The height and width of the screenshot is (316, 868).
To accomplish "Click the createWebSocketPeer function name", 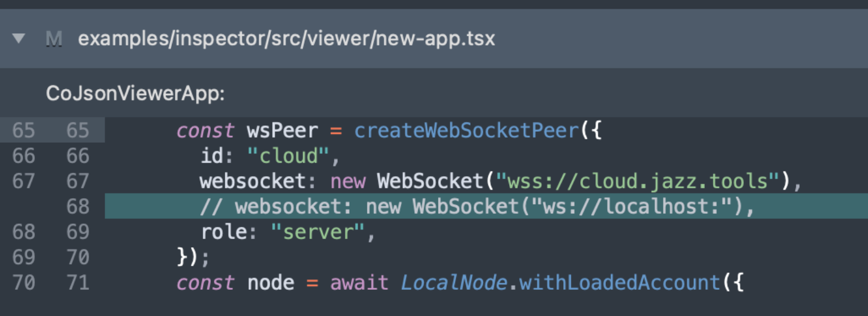I will pyautogui.click(x=467, y=131).
